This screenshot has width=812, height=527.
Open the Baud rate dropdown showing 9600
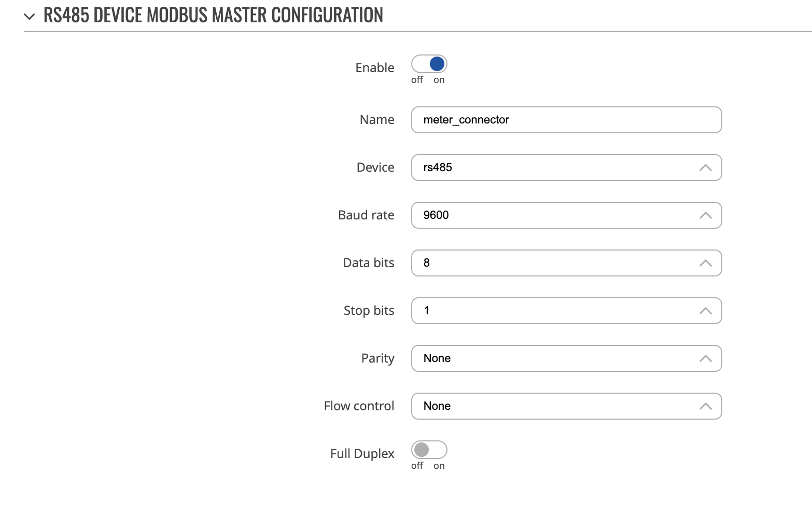coord(566,215)
